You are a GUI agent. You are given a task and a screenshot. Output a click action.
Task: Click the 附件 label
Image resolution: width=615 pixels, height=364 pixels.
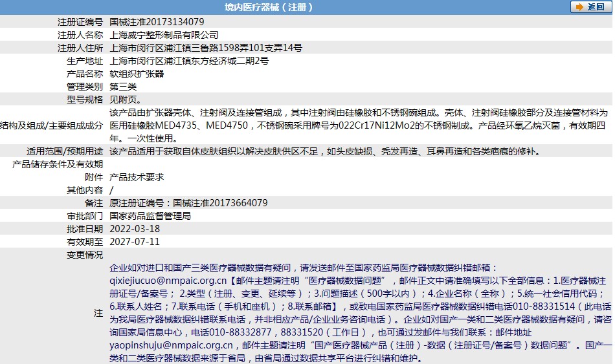coord(94,177)
